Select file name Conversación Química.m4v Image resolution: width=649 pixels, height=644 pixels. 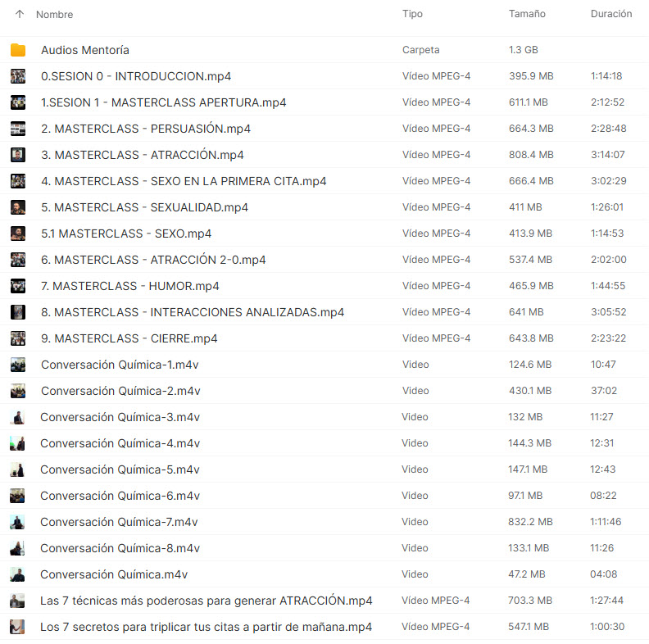pyautogui.click(x=114, y=574)
